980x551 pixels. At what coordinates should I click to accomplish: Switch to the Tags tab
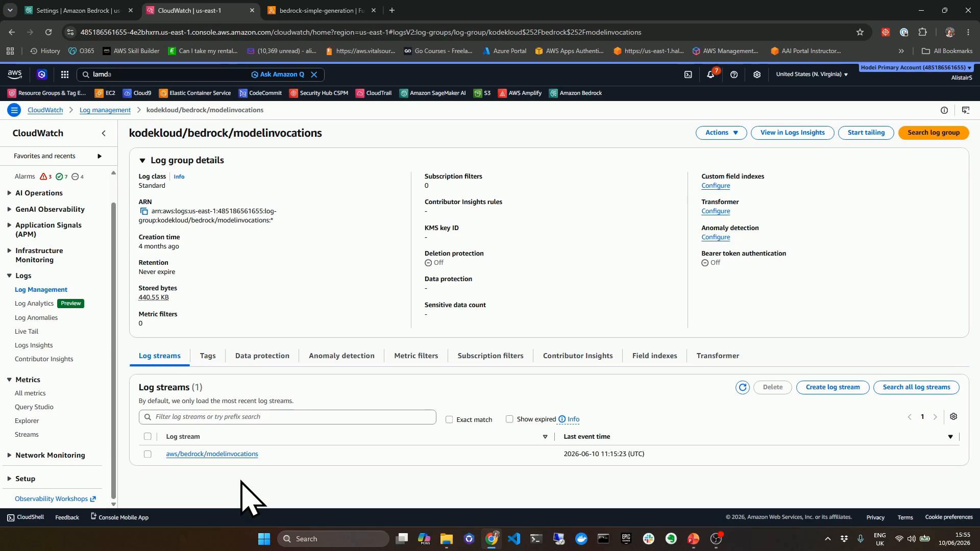click(x=208, y=356)
